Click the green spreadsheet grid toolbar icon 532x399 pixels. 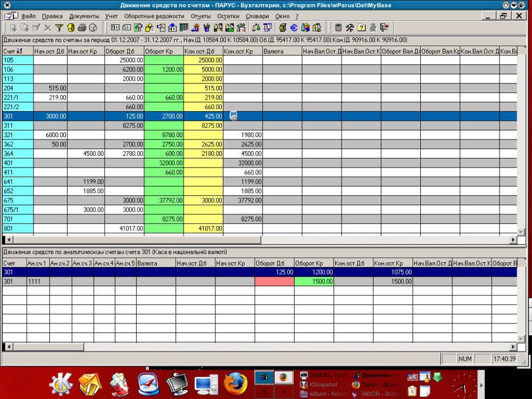[184, 28]
